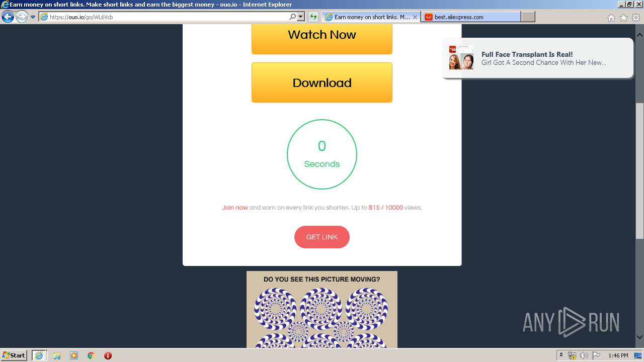Click the Action Center flag icon
The height and width of the screenshot is (362, 644).
pyautogui.click(x=596, y=355)
